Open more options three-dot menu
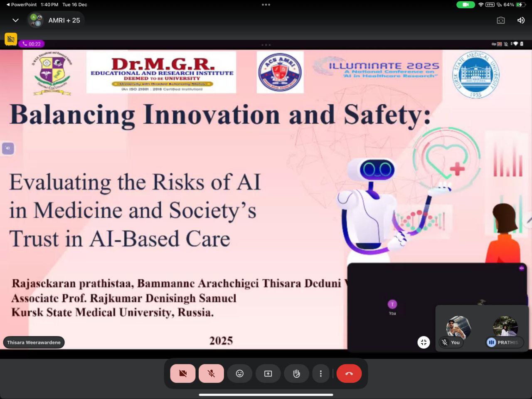532x399 pixels. click(x=320, y=373)
